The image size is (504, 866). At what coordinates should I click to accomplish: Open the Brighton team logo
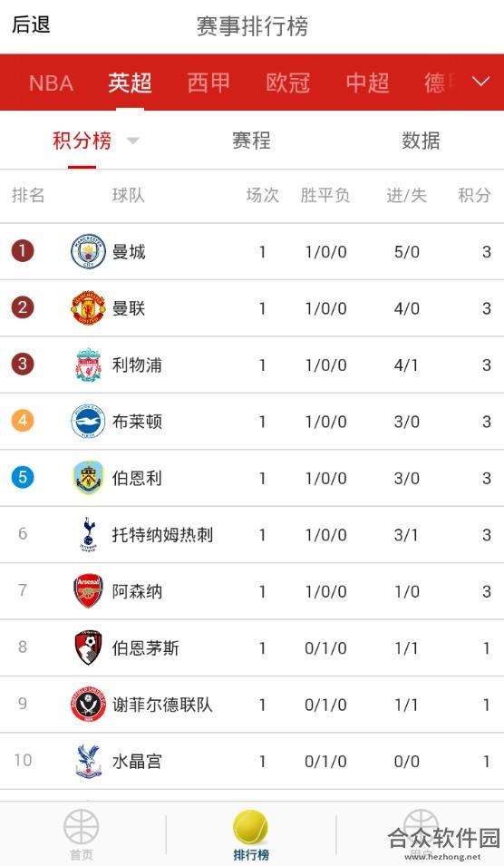coord(88,421)
